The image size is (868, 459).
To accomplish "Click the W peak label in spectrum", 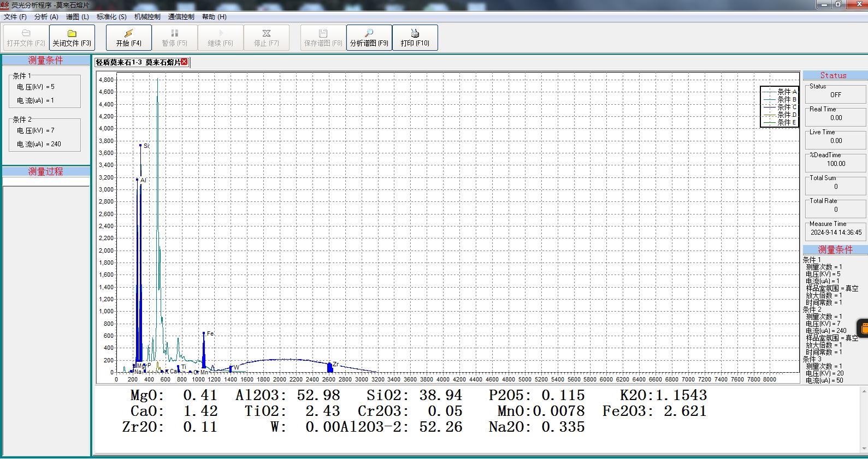I will [x=237, y=367].
